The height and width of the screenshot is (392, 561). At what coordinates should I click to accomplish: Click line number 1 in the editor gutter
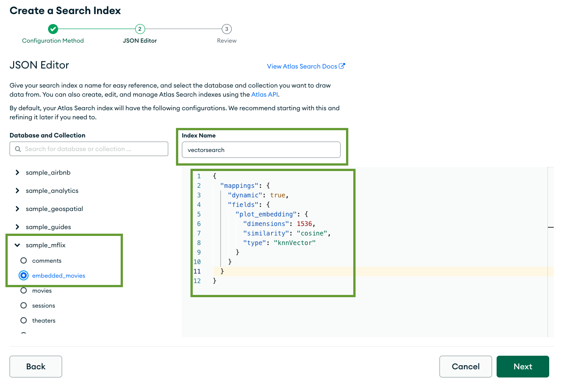(199, 176)
